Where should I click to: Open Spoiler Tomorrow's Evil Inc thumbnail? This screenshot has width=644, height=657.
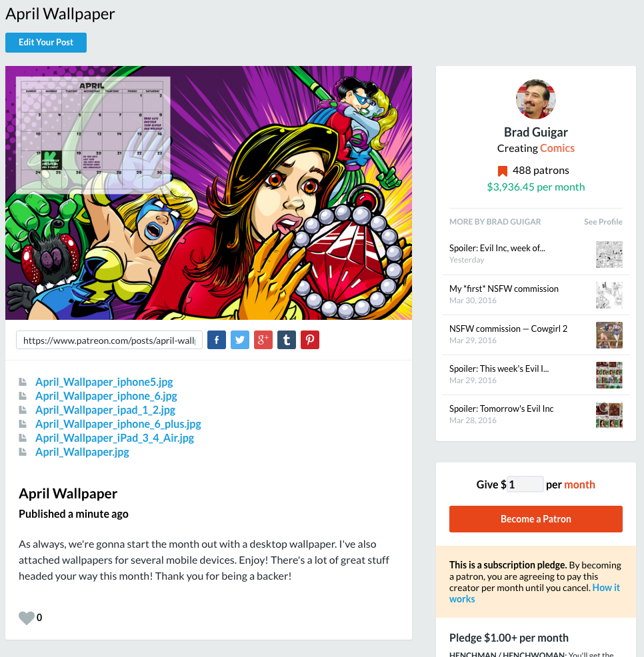point(609,415)
